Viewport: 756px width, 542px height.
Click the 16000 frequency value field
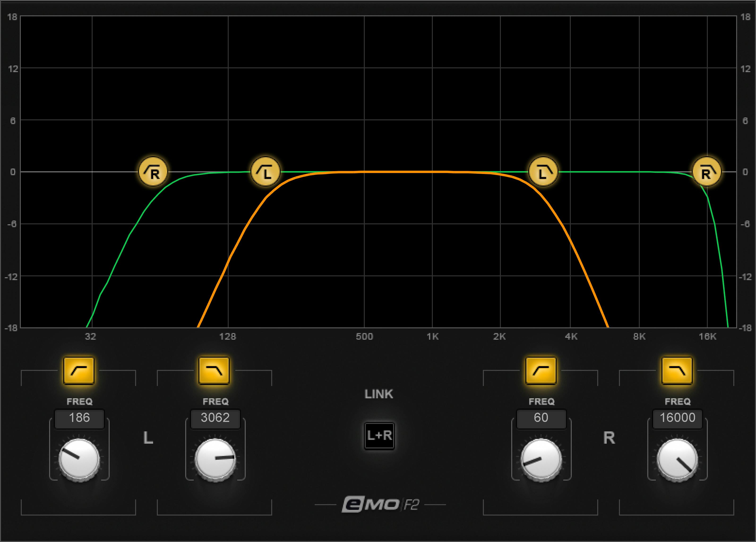[x=677, y=418]
